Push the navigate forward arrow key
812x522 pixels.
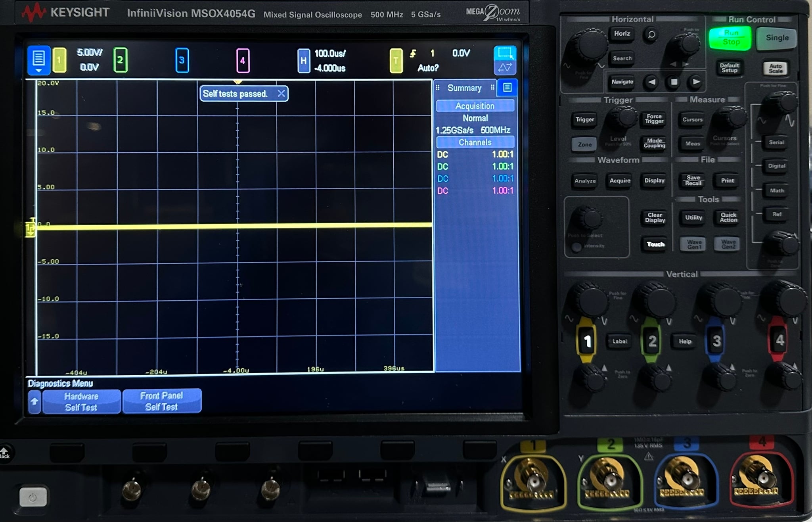tap(696, 82)
